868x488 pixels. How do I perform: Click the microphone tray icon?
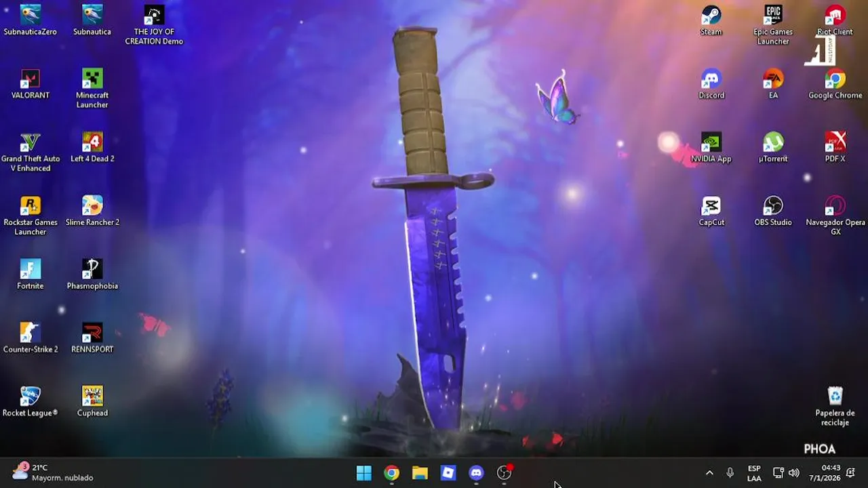point(730,473)
